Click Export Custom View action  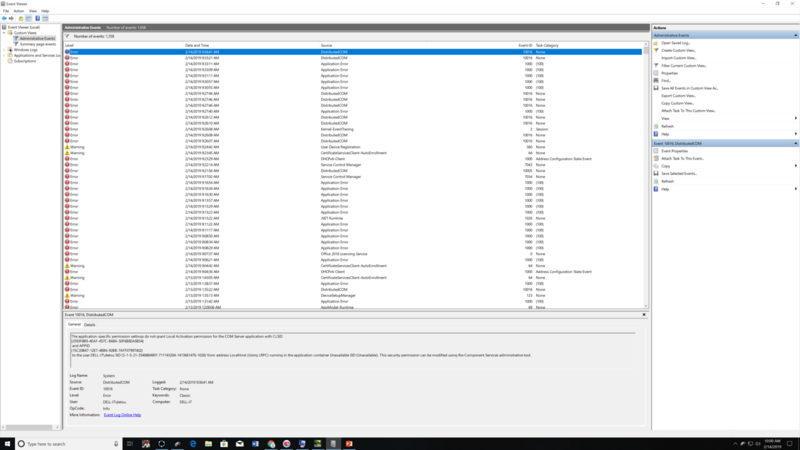click(x=678, y=96)
